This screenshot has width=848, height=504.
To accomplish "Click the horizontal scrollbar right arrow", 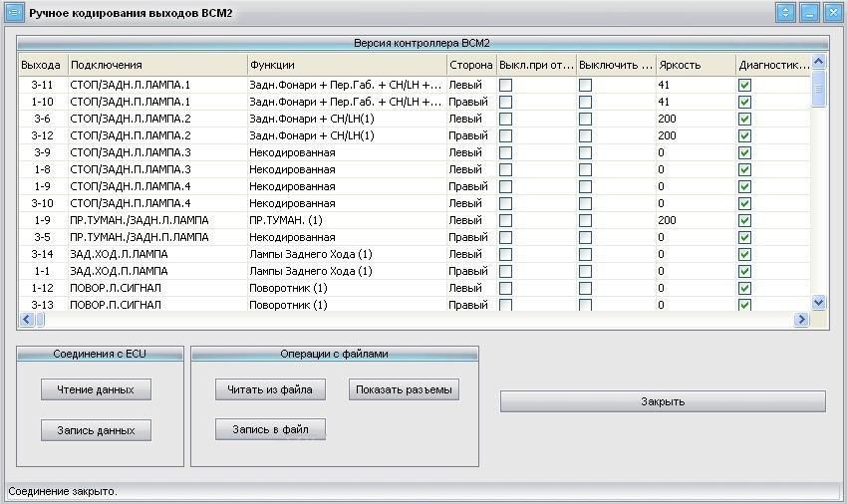I will tap(801, 320).
